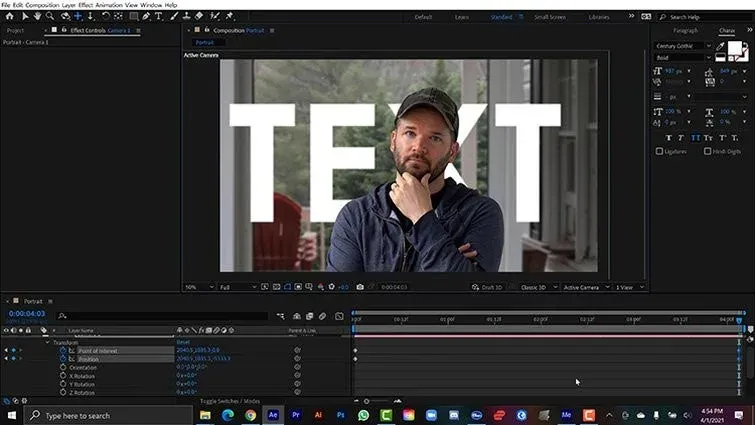Select the Orbit camera tool
Viewport: 755px width, 425px height.
(x=65, y=16)
